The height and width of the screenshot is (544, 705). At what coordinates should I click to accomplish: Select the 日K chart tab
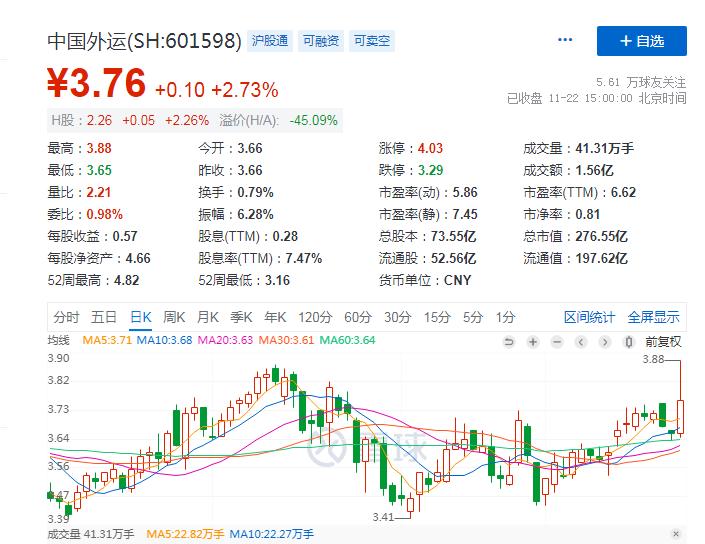pos(140,317)
